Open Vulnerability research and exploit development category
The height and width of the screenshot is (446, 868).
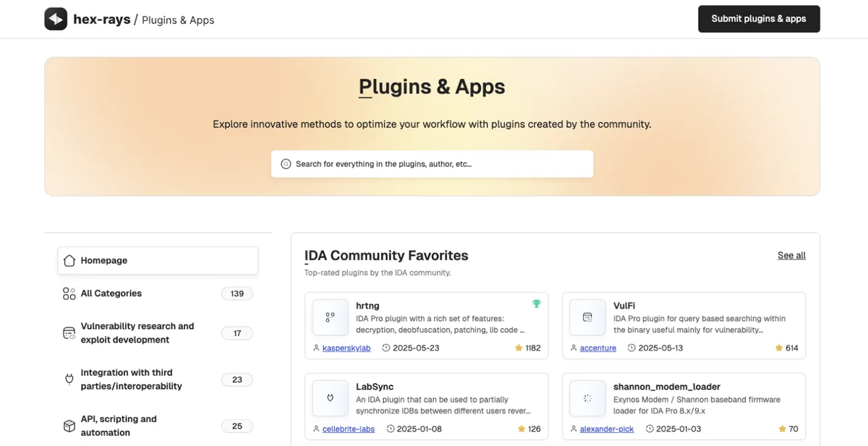[158, 333]
